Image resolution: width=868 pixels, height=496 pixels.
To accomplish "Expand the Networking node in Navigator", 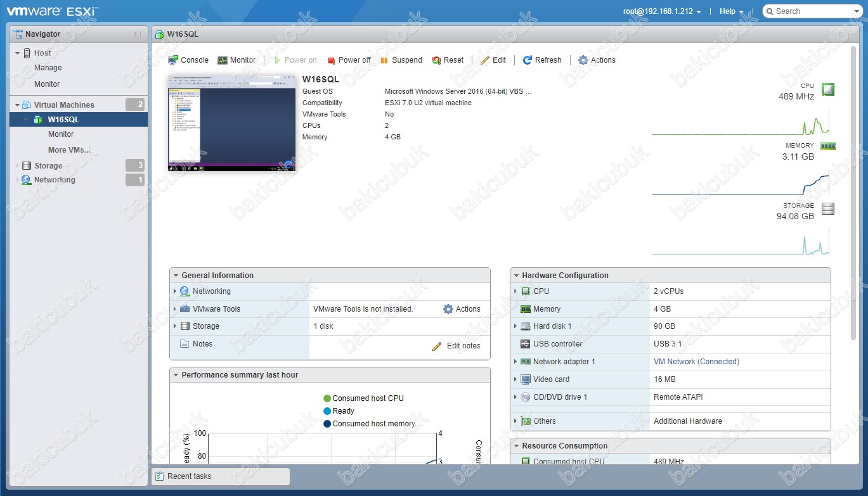I will (x=18, y=180).
